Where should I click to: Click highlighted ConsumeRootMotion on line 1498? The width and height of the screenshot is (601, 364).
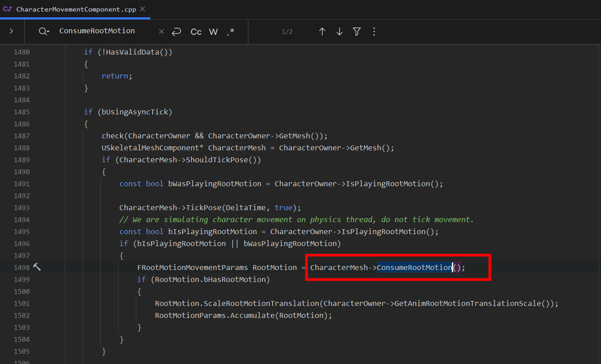point(414,267)
